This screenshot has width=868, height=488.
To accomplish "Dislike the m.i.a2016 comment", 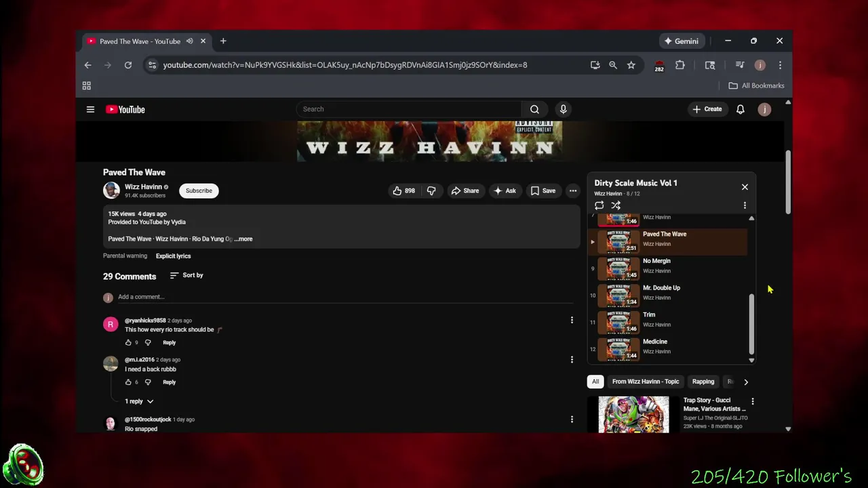I will (148, 382).
